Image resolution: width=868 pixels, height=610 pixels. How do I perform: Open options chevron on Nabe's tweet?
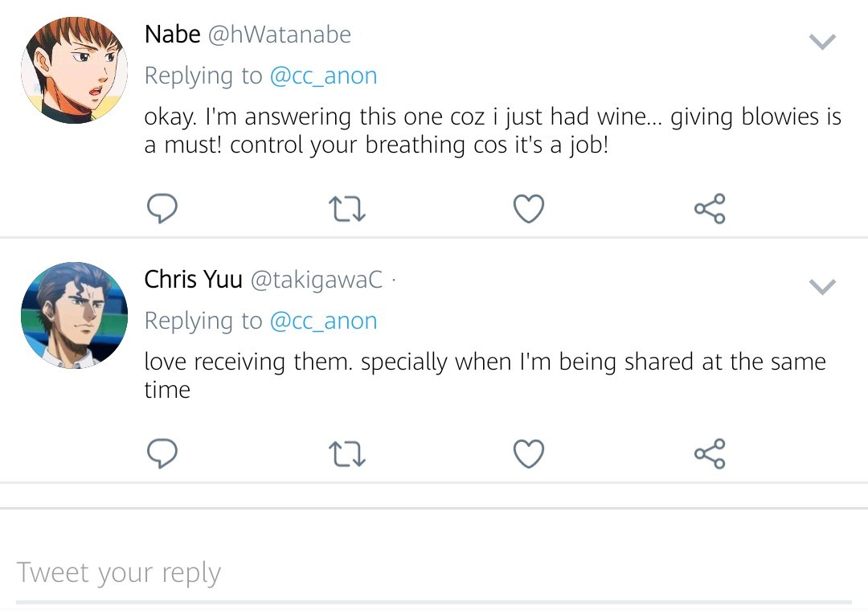point(822,42)
